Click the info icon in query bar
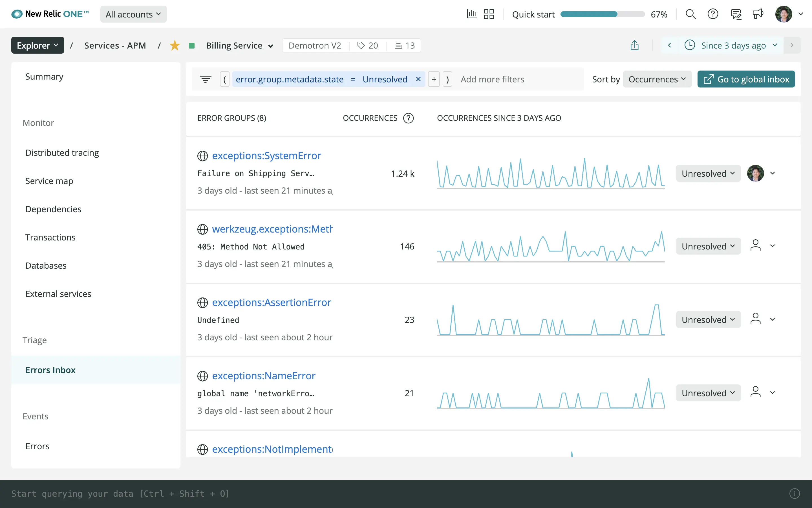Screen dimensions: 812x508 tap(795, 494)
